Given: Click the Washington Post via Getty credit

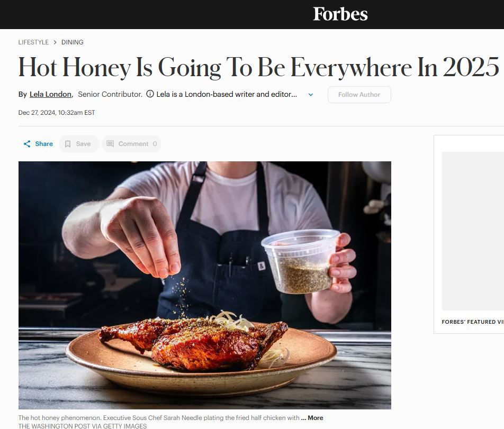Looking at the screenshot, I should point(83,426).
